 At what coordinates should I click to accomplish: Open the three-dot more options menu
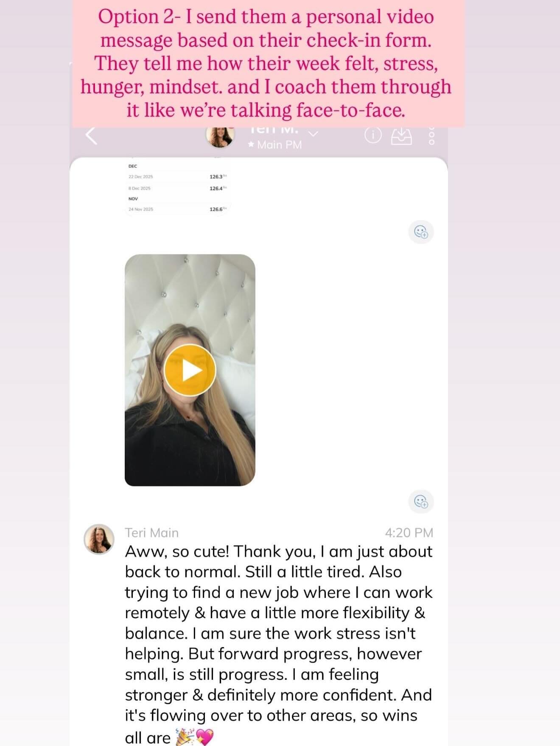tap(431, 135)
